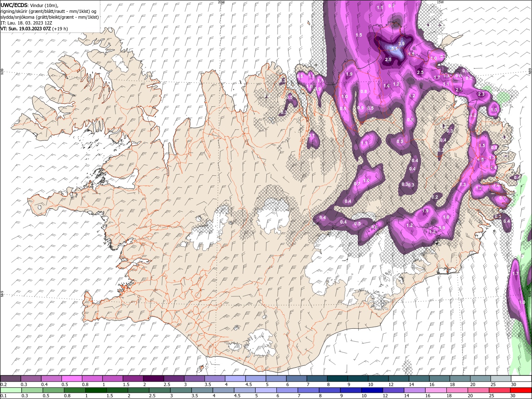Select the white snow legend swatch above 30

coord(521,379)
